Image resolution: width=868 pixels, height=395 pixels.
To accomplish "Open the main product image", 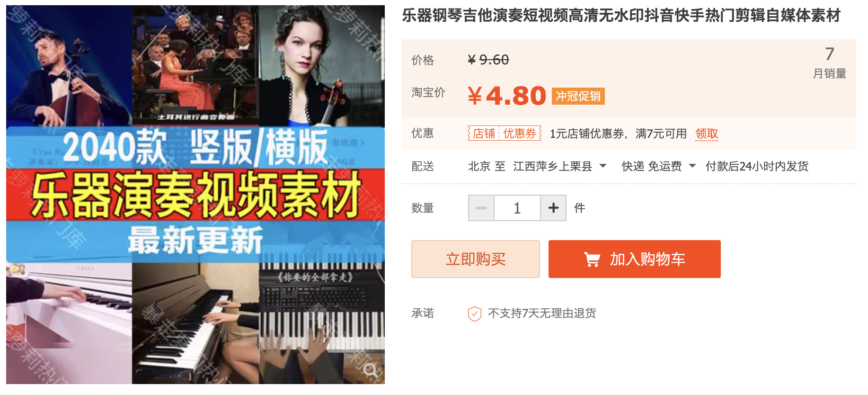I will (195, 195).
